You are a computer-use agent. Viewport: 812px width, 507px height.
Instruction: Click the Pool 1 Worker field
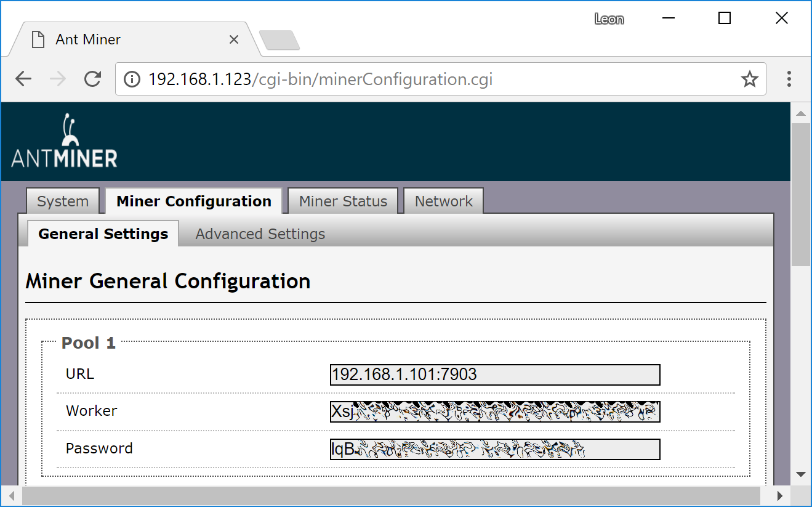(x=494, y=412)
